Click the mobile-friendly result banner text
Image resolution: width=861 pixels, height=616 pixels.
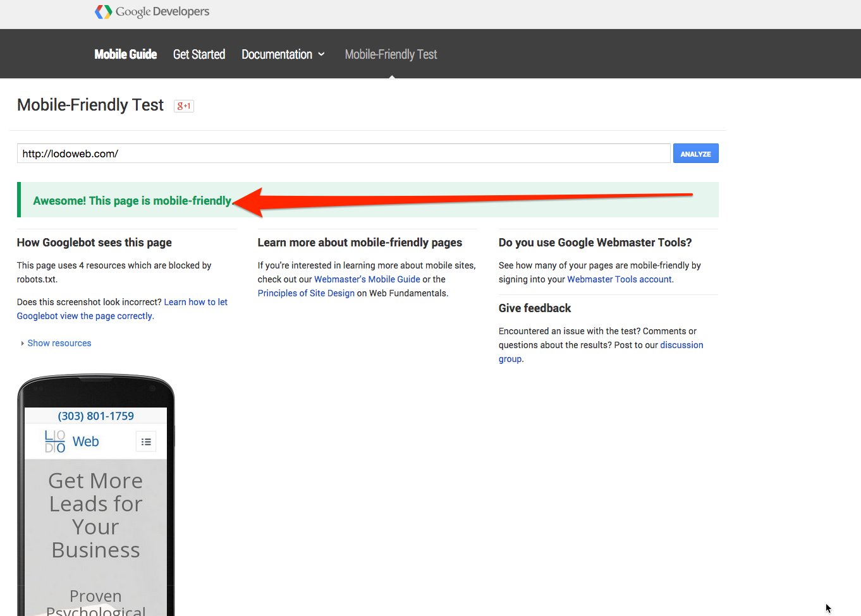tap(133, 200)
